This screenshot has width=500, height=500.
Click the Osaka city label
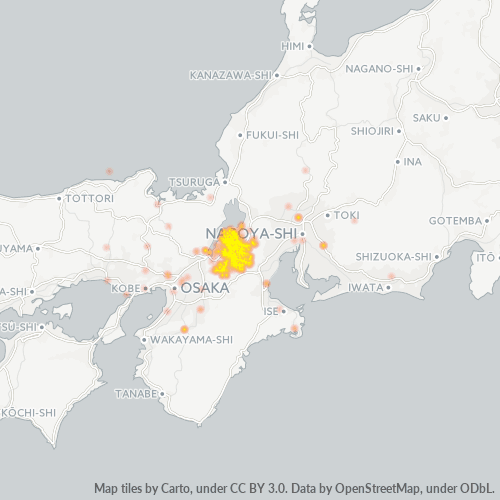tap(205, 288)
